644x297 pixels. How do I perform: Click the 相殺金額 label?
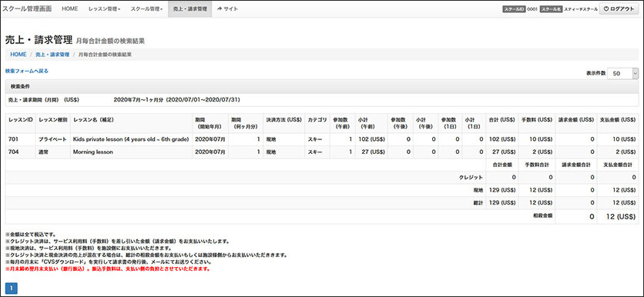pyautogui.click(x=542, y=215)
